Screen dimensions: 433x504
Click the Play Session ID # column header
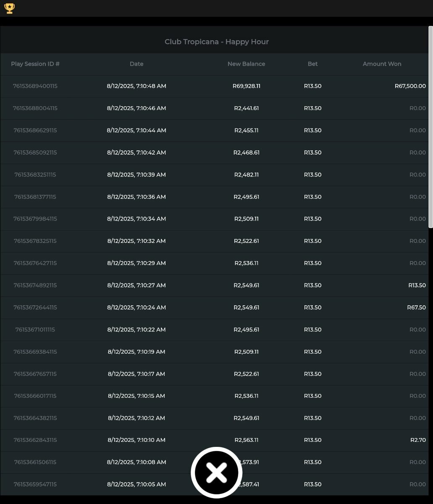pos(35,64)
